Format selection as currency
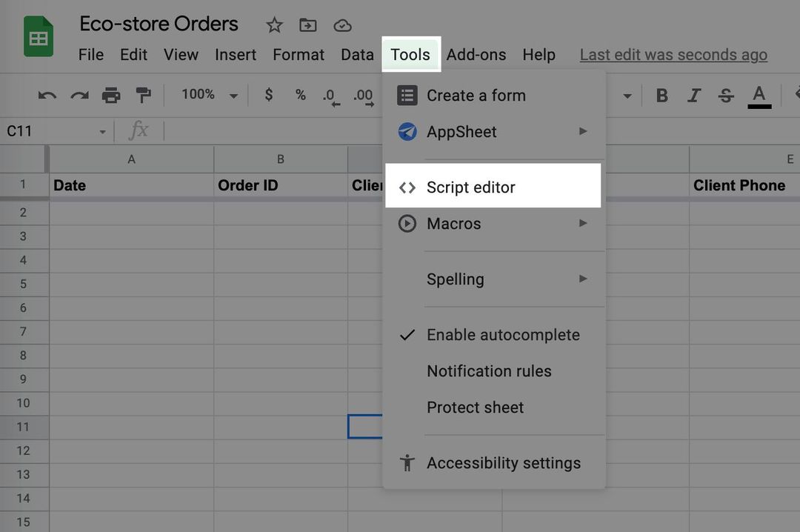This screenshot has height=532, width=800. pyautogui.click(x=268, y=95)
